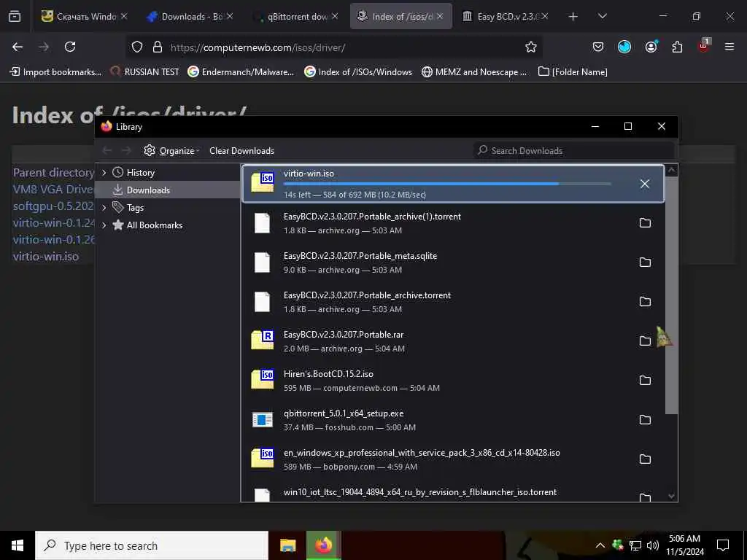Show EasyBCD Portable.rar in folder
This screenshot has height=560, width=747.
[x=645, y=341]
